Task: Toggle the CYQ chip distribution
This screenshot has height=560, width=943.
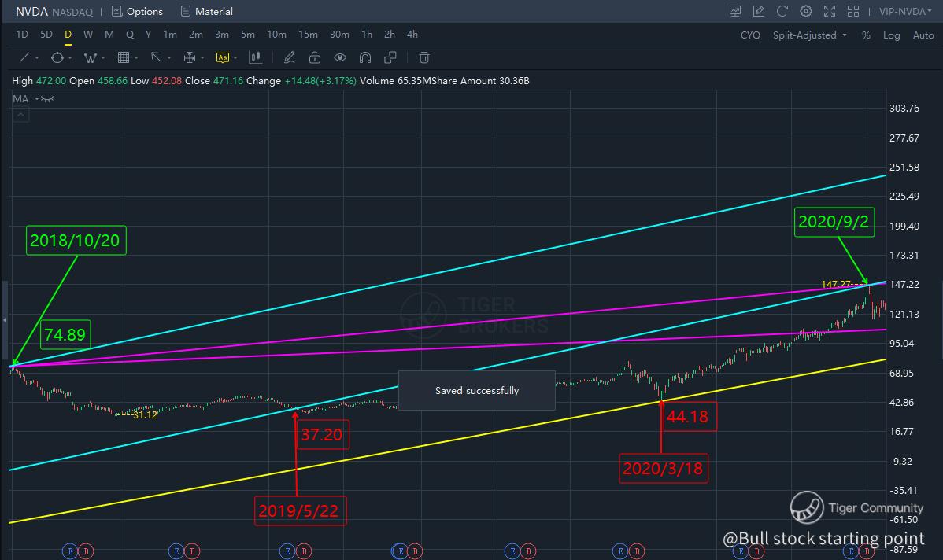Action: coord(750,35)
